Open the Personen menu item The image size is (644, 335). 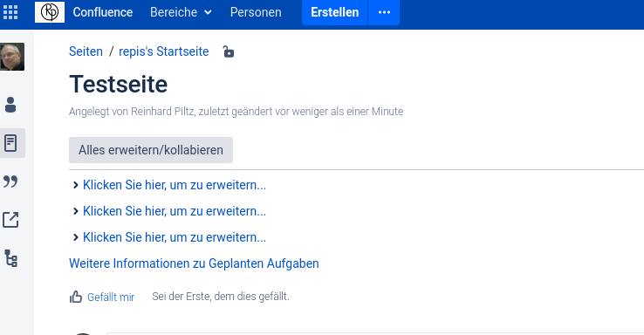[x=256, y=12]
